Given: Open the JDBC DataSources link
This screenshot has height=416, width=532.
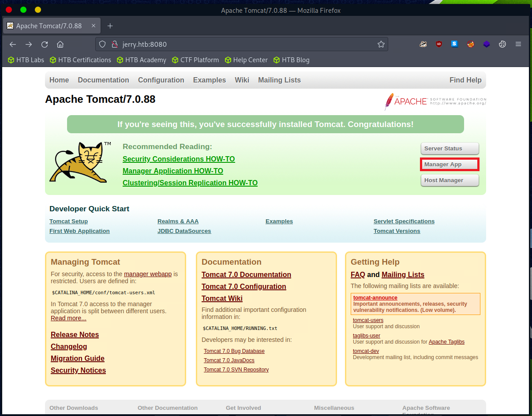Looking at the screenshot, I should (184, 231).
